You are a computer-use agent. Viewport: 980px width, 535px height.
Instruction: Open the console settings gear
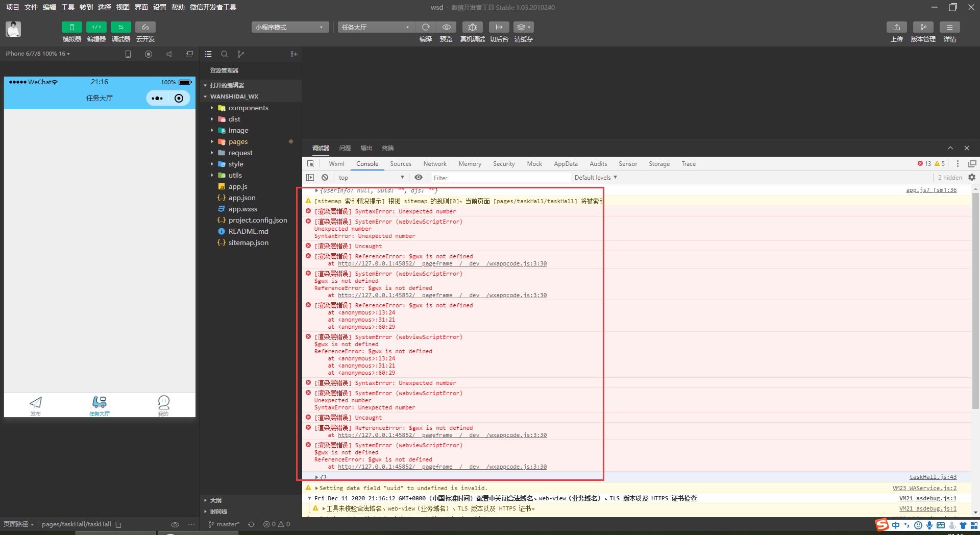tap(972, 178)
